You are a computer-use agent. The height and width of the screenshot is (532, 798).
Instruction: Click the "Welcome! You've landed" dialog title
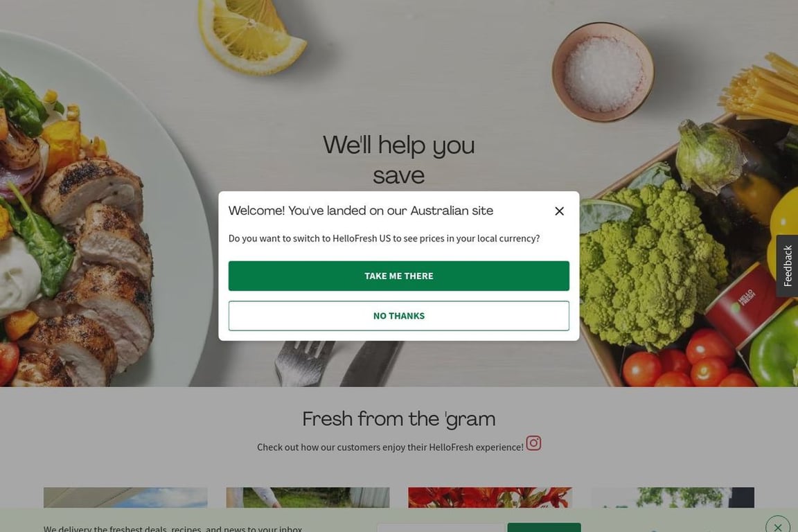point(361,211)
